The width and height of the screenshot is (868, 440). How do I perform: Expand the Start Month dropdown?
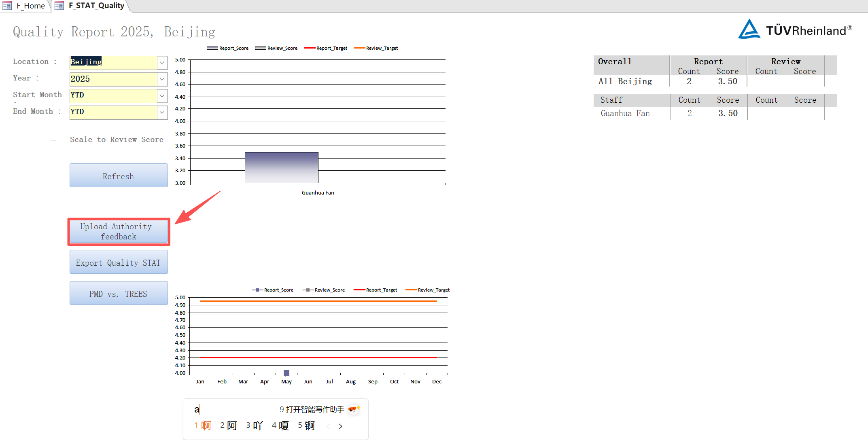coord(162,95)
